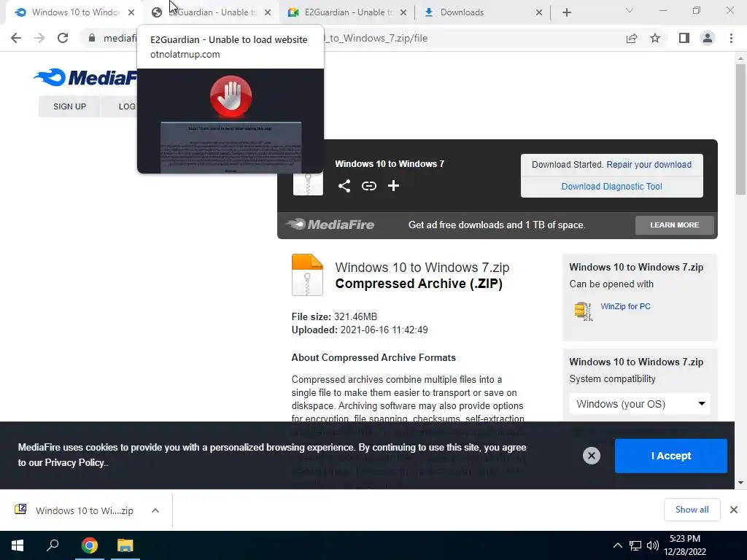The height and width of the screenshot is (560, 747).
Task: Click the Show all downloads button
Action: [692, 510]
